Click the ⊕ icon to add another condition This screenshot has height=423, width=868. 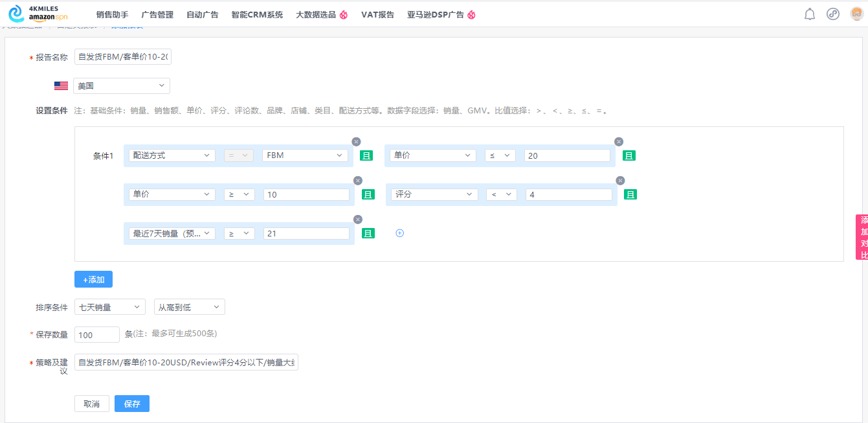coord(400,233)
